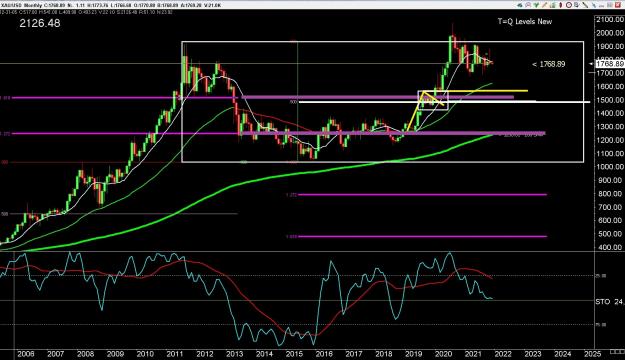Click the gray grid icon in toolbar
Viewport: 625px width, 360px height.
tap(609, 5)
